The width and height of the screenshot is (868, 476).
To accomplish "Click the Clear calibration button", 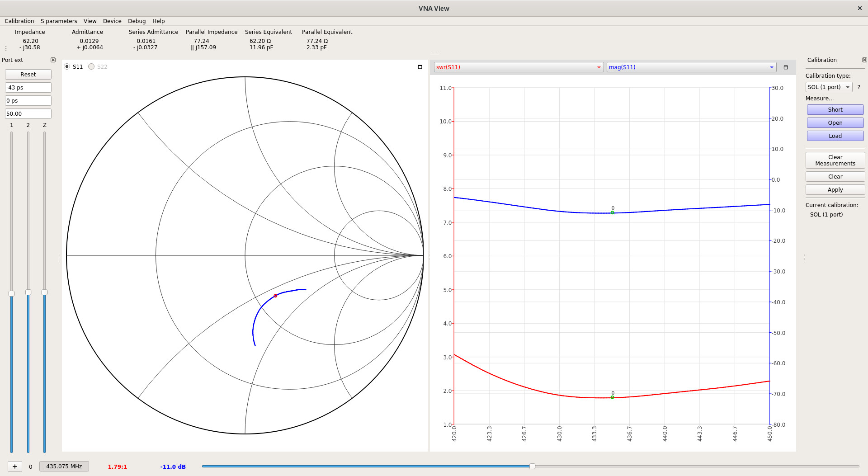I will 835,177.
